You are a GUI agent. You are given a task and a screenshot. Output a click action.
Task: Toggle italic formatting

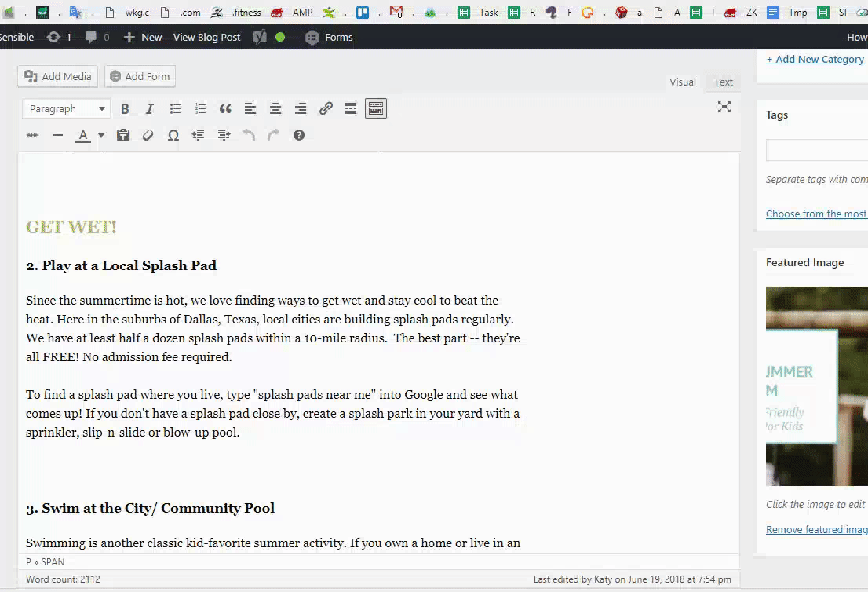click(149, 108)
